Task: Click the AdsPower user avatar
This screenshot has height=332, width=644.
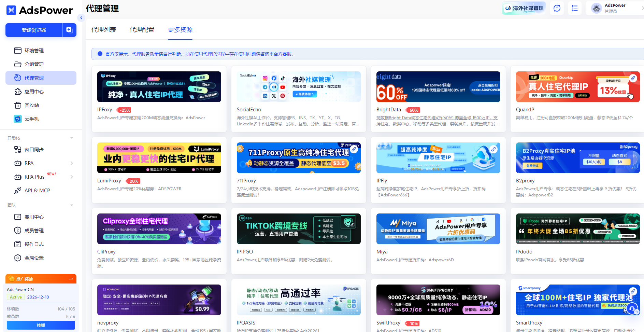Action: (596, 8)
